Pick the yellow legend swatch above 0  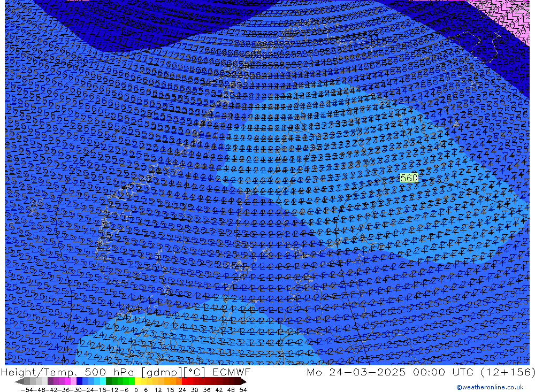(x=138, y=381)
